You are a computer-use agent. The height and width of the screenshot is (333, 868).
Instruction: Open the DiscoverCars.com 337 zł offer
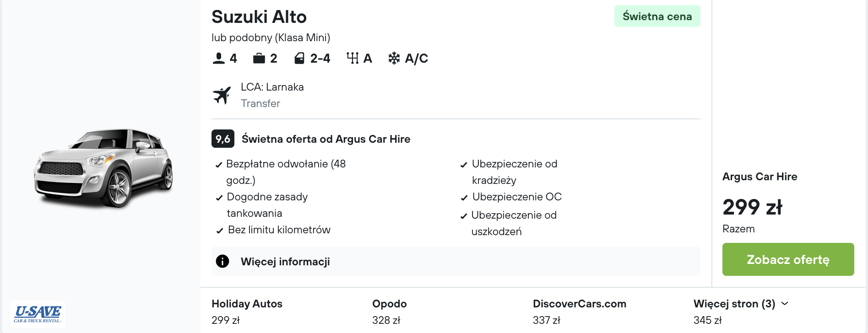pos(579,312)
